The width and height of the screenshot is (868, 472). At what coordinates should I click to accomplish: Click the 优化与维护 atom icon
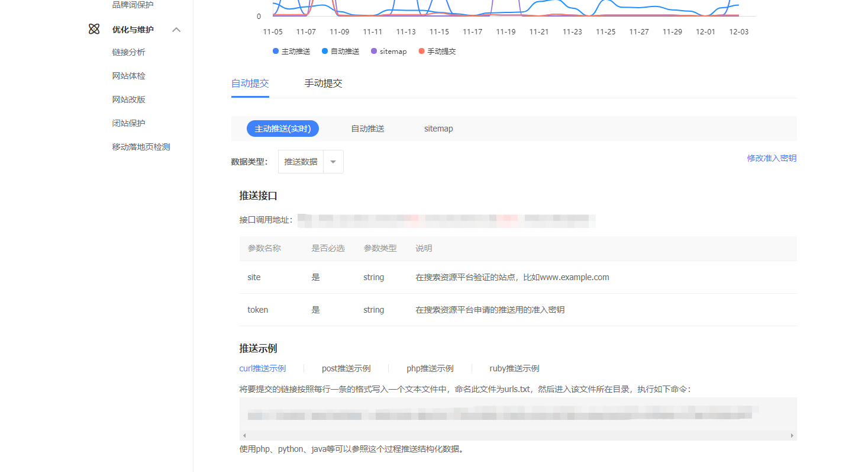[94, 29]
